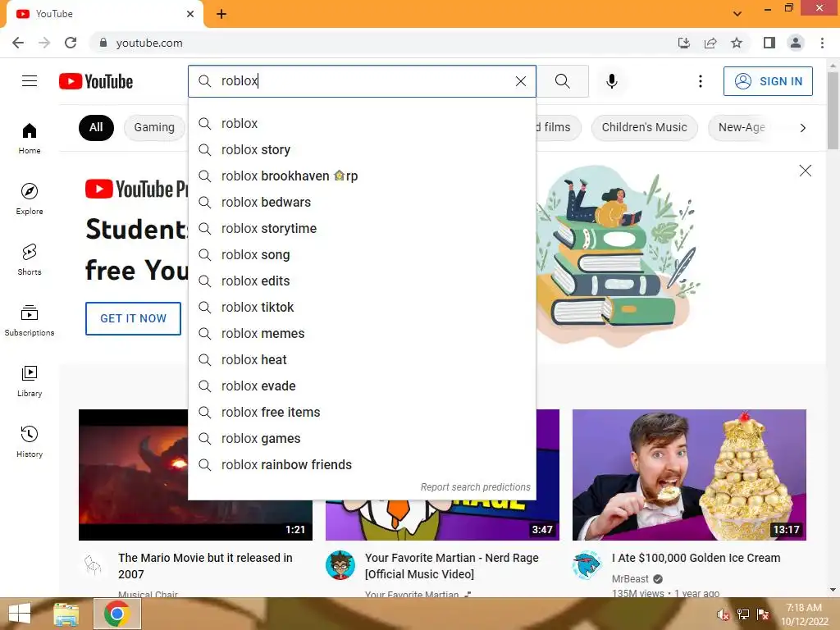This screenshot has width=840, height=630.
Task: Open the Mario Movie 2007 video thumbnail
Action: 134,475
